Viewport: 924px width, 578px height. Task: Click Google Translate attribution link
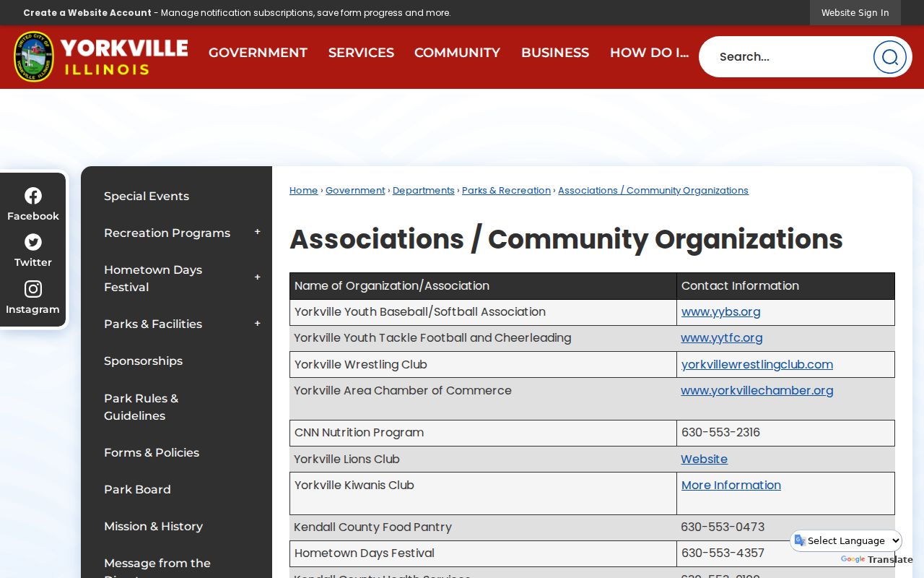click(876, 560)
